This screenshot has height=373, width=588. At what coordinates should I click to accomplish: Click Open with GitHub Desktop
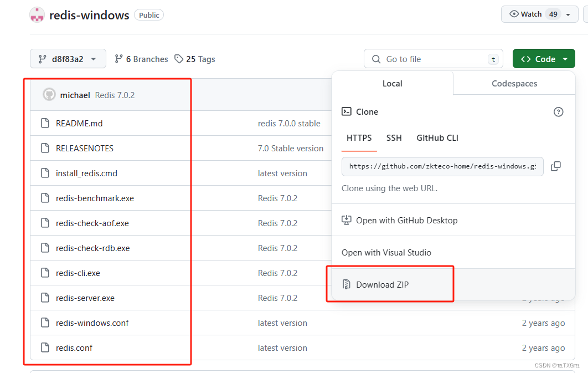(406, 220)
